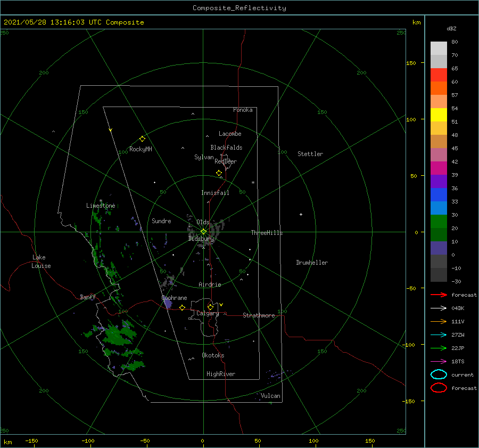Click white plus marker north of Drumheller
The image size is (479, 448).
tap(301, 214)
